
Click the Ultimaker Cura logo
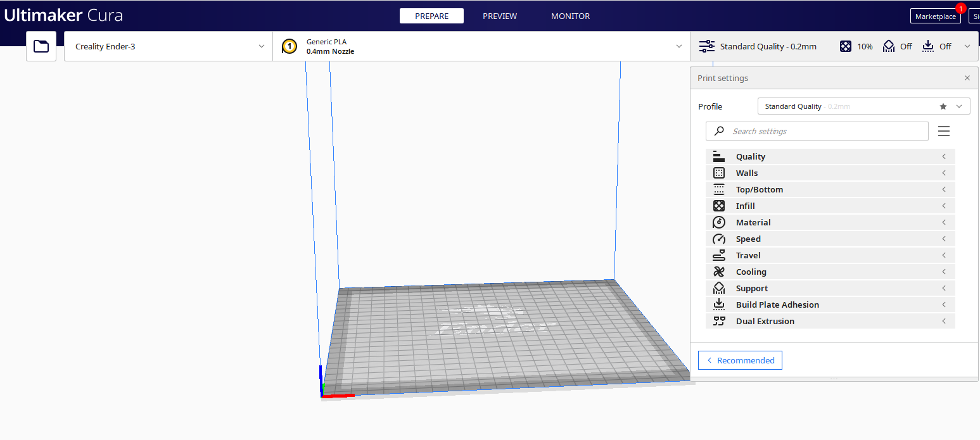click(63, 15)
